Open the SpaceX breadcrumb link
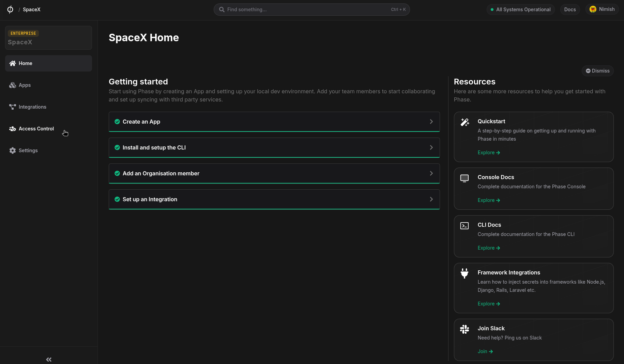 [x=31, y=10]
